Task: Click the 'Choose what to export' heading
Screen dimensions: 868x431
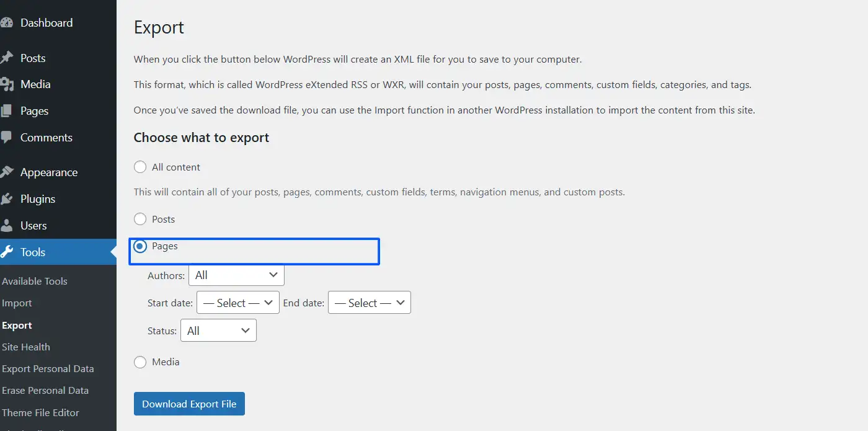Action: tap(201, 138)
